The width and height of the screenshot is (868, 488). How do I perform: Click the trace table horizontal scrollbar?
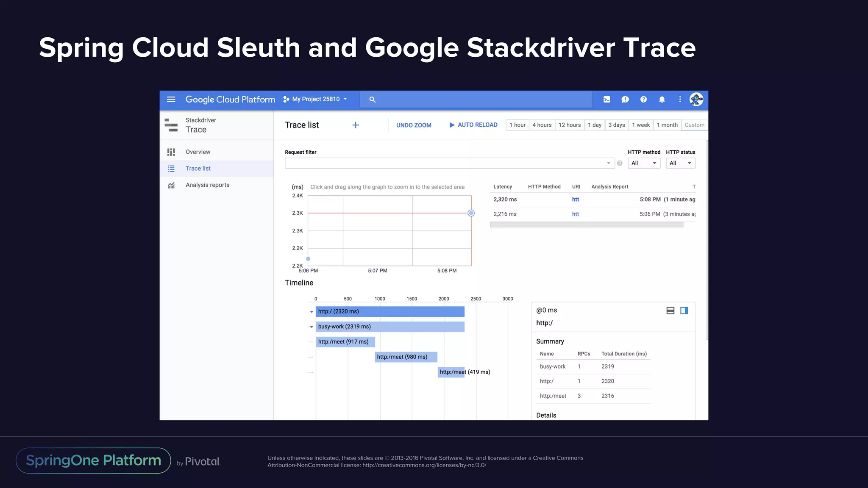pos(587,225)
